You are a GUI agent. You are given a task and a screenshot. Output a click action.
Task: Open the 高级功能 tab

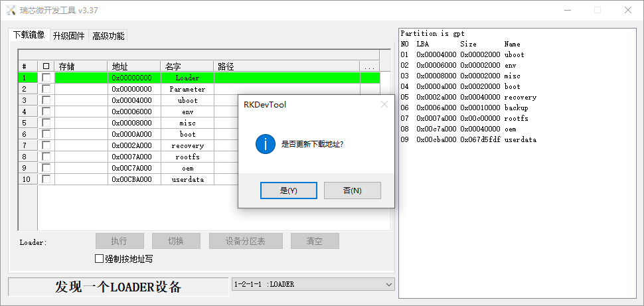(108, 36)
